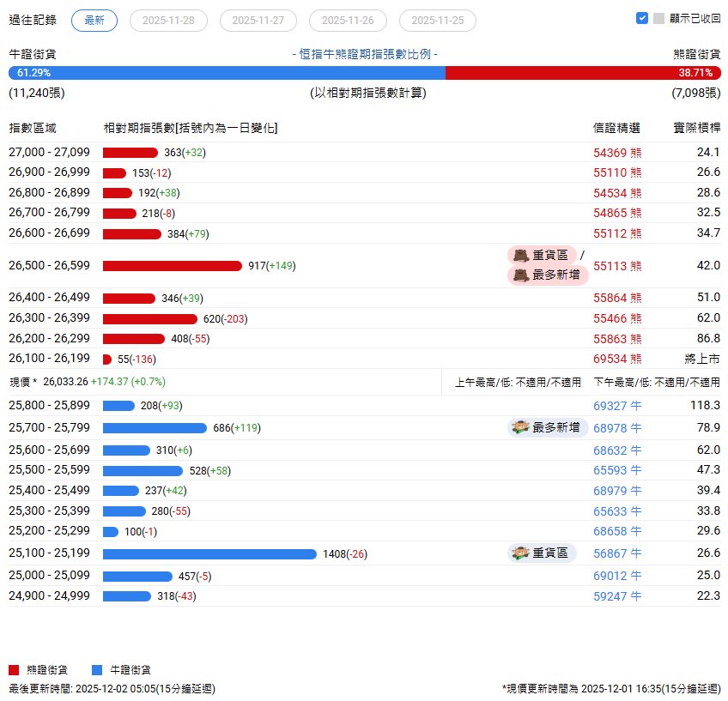The image size is (728, 701).
Task: Click the blue 61.29% bull ratio bar
Action: [x=227, y=73]
